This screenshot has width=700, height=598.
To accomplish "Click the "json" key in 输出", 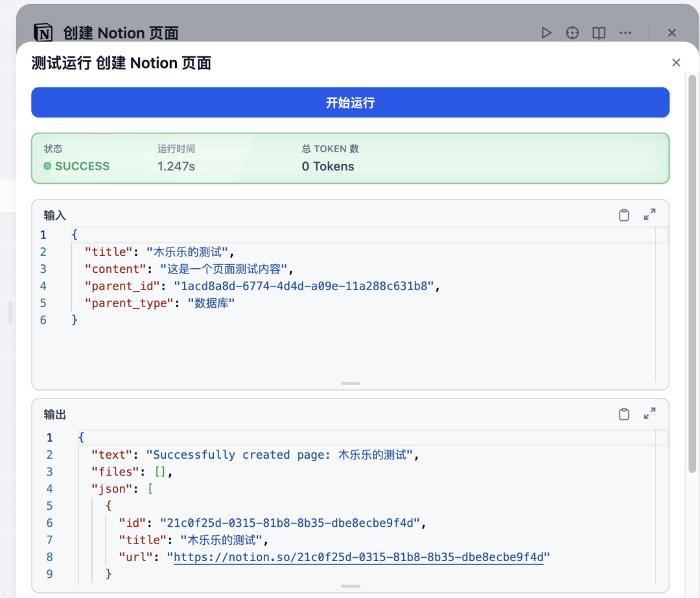I will click(111, 489).
